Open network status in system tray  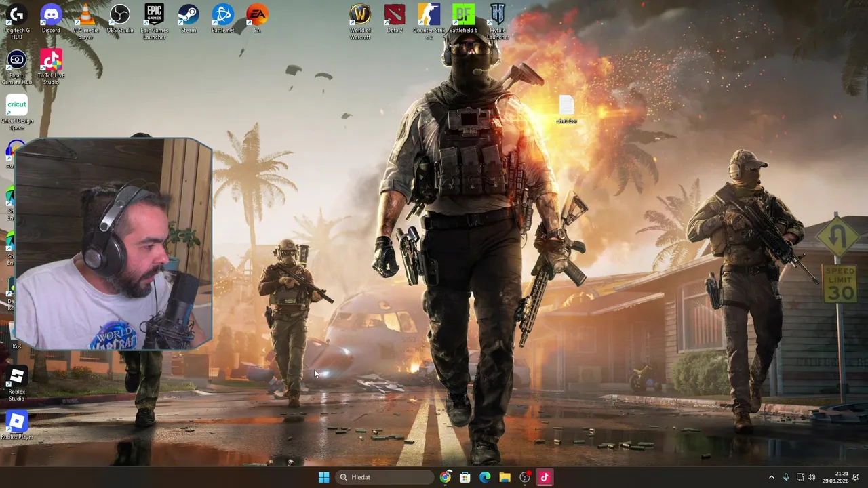(x=800, y=477)
